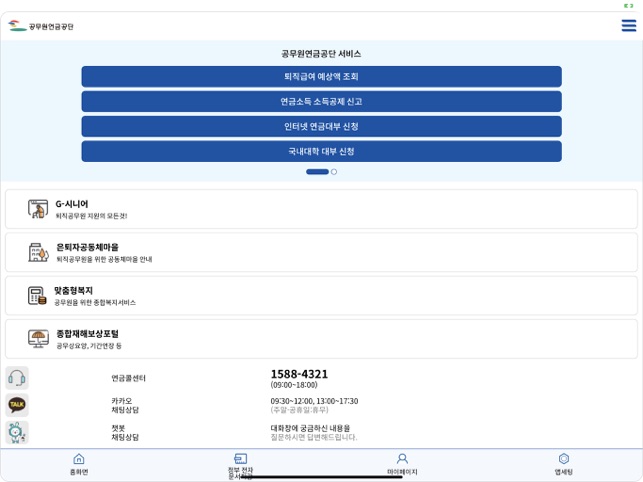This screenshot has width=643, height=482.
Task: Call the 1588-4321 pension center number
Action: (299, 374)
